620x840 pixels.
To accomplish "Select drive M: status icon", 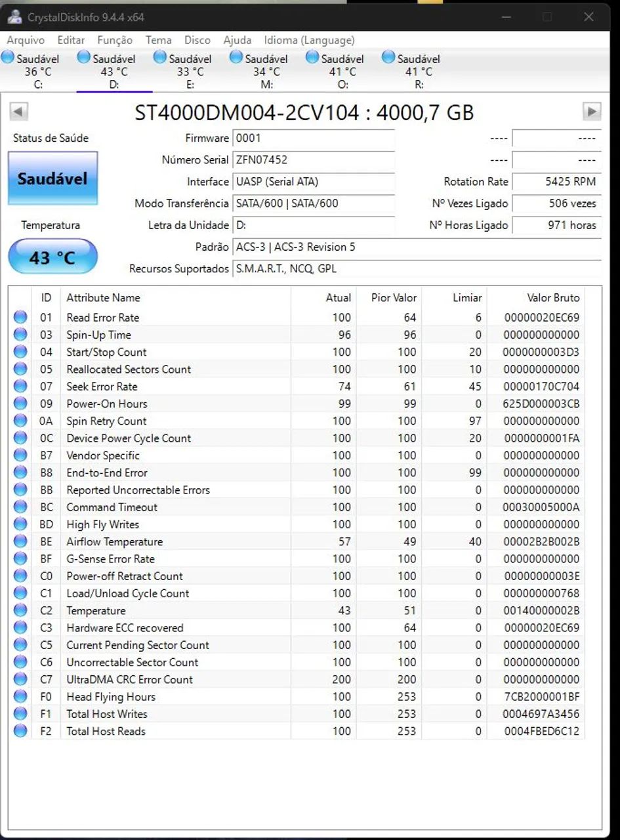I will tap(236, 58).
